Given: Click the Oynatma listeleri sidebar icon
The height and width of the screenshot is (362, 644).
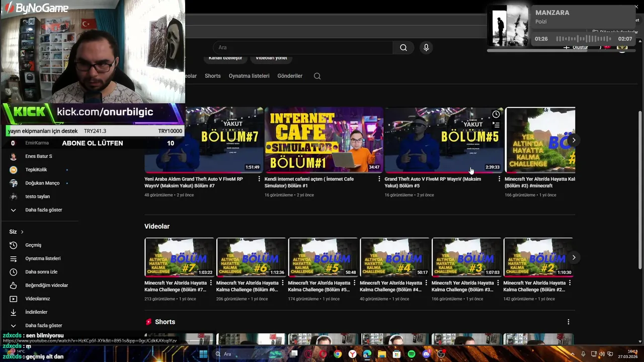Looking at the screenshot, I should [x=14, y=258].
